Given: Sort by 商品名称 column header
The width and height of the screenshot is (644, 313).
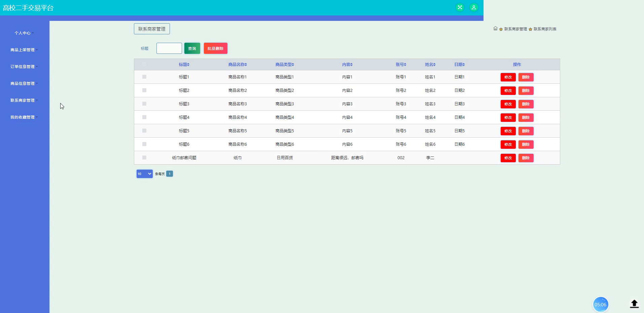Looking at the screenshot, I should 238,65.
